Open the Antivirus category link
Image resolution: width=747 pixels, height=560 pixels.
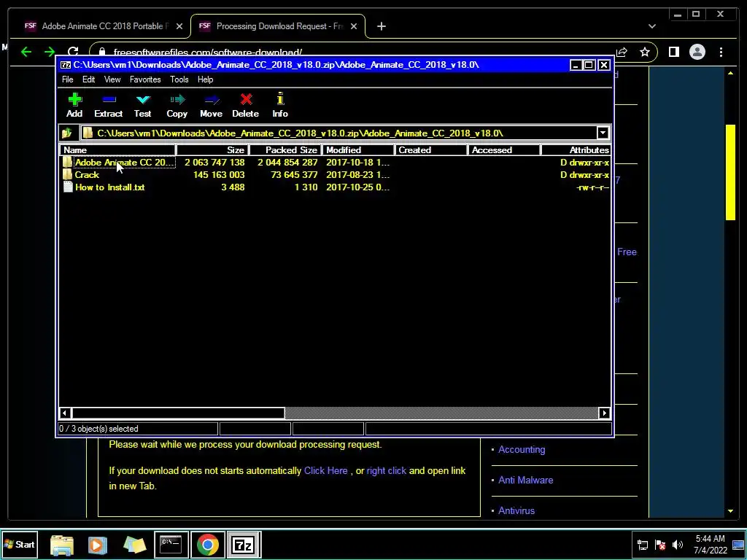[516, 510]
